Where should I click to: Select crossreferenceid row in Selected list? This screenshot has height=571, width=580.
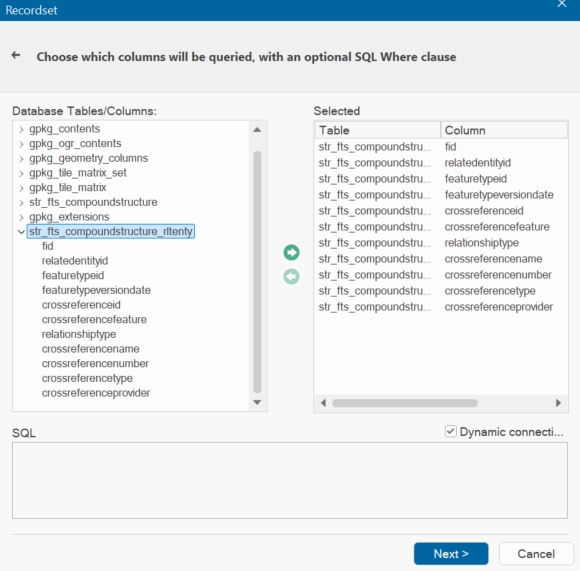[441, 211]
